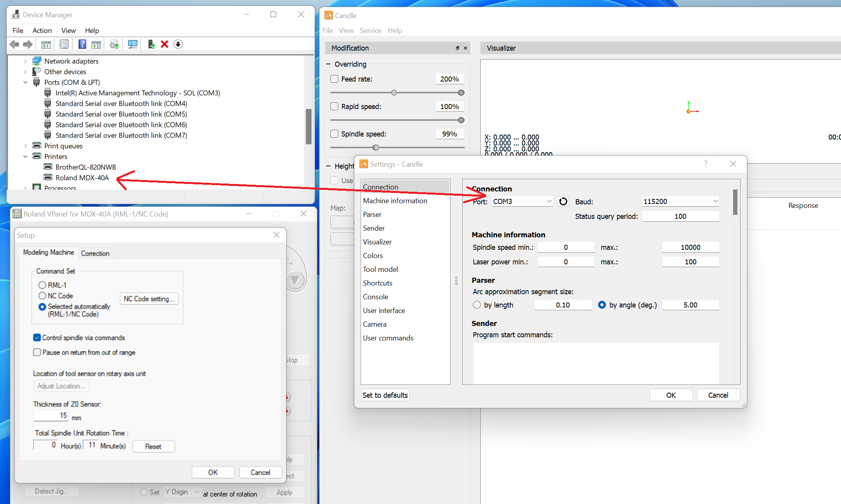
Task: Click the Scan for hardware changes icon
Action: point(133,44)
